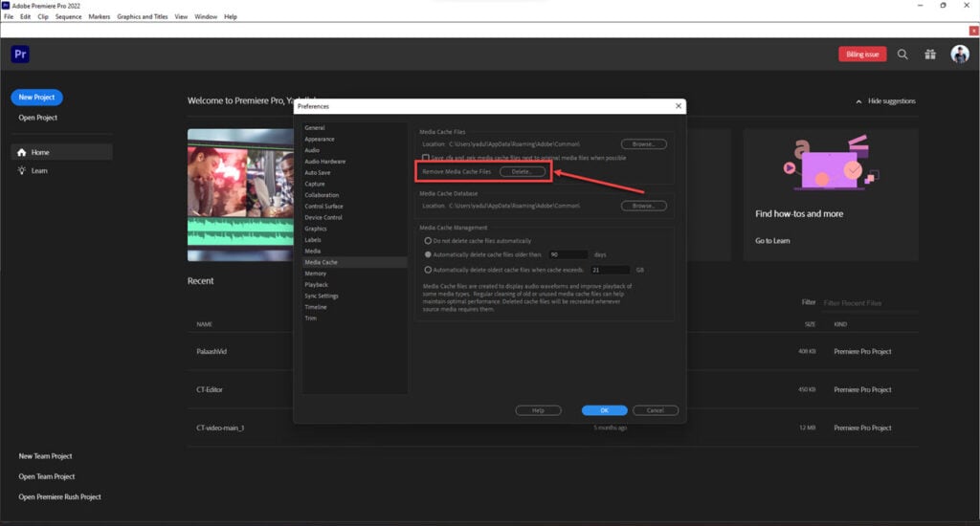Click Open Team Project link
The height and width of the screenshot is (526, 980).
(46, 476)
